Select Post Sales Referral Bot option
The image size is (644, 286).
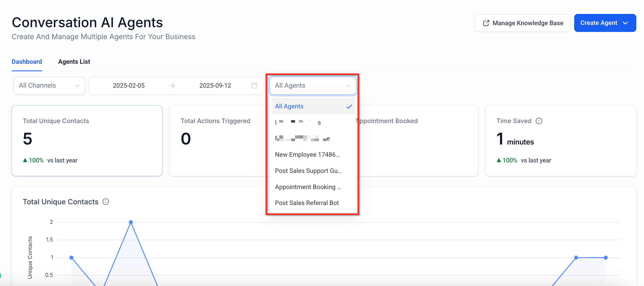coord(307,203)
